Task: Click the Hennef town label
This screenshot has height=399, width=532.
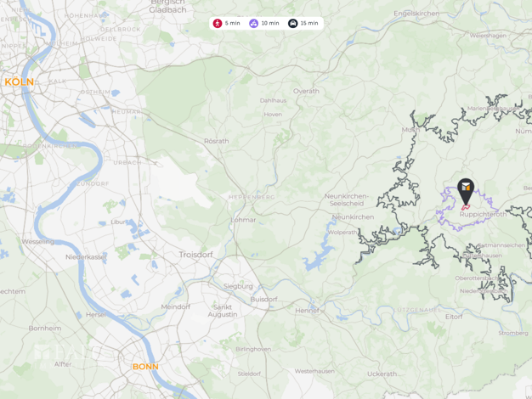Action: pyautogui.click(x=307, y=311)
